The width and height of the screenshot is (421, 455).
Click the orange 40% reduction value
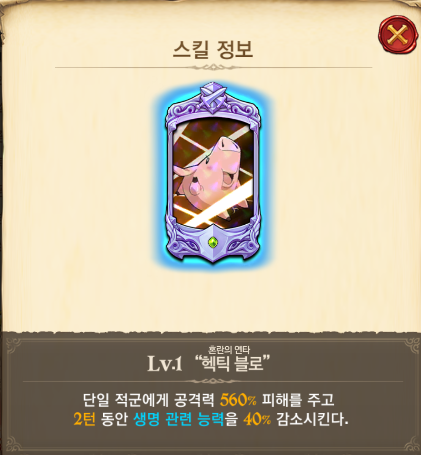pos(257,419)
